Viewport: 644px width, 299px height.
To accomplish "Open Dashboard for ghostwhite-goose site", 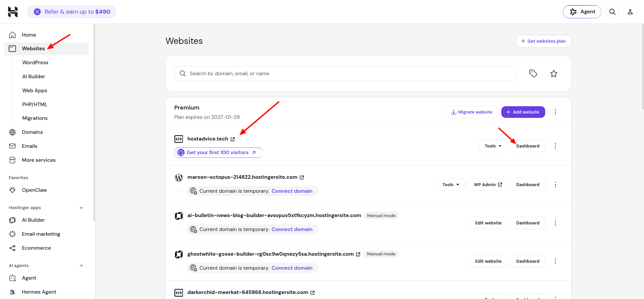I will click(528, 261).
